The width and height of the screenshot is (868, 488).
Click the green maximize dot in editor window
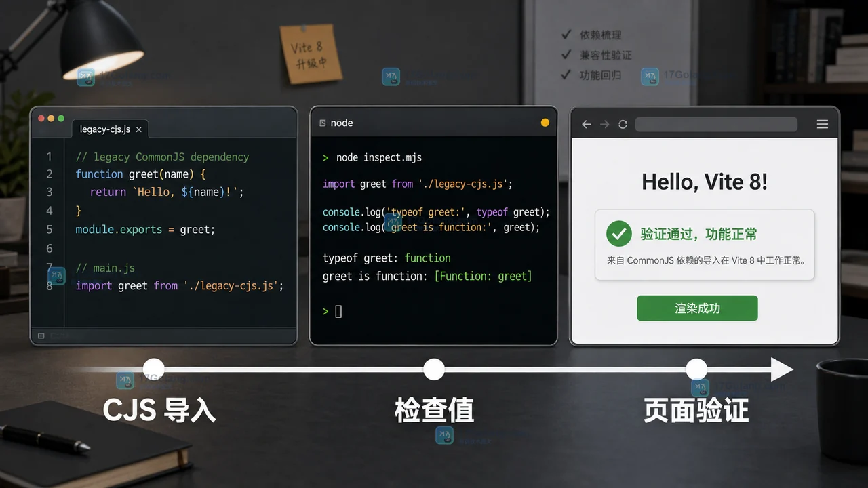coord(62,118)
